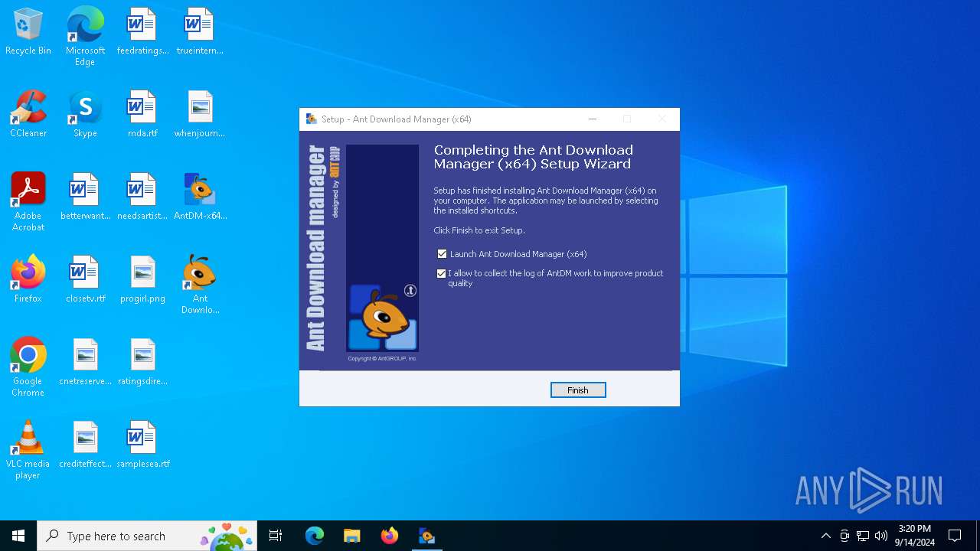This screenshot has width=980, height=551.
Task: Open the Adobe Acrobat desktop shortcut
Action: coord(28,202)
